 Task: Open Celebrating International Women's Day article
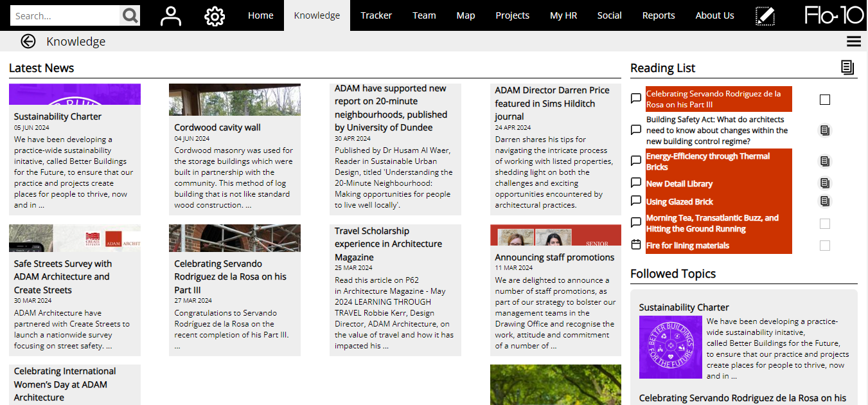click(65, 384)
